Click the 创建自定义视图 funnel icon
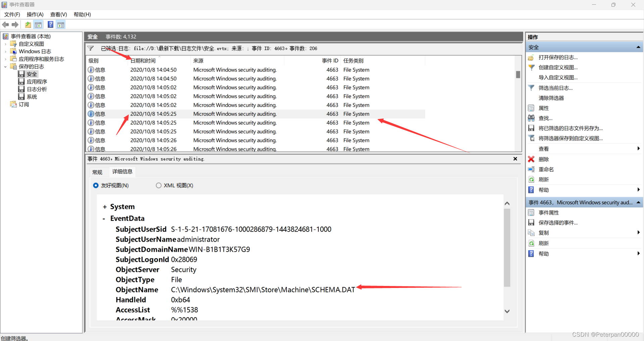 (531, 67)
